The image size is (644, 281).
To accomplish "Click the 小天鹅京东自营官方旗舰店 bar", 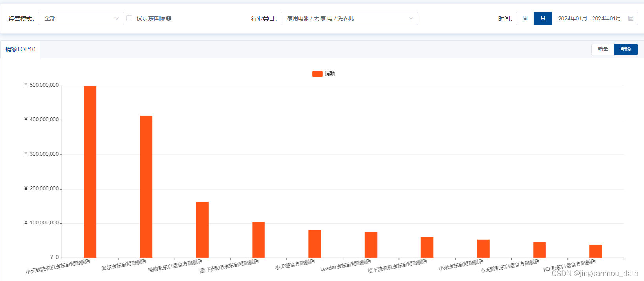I will point(539,250).
